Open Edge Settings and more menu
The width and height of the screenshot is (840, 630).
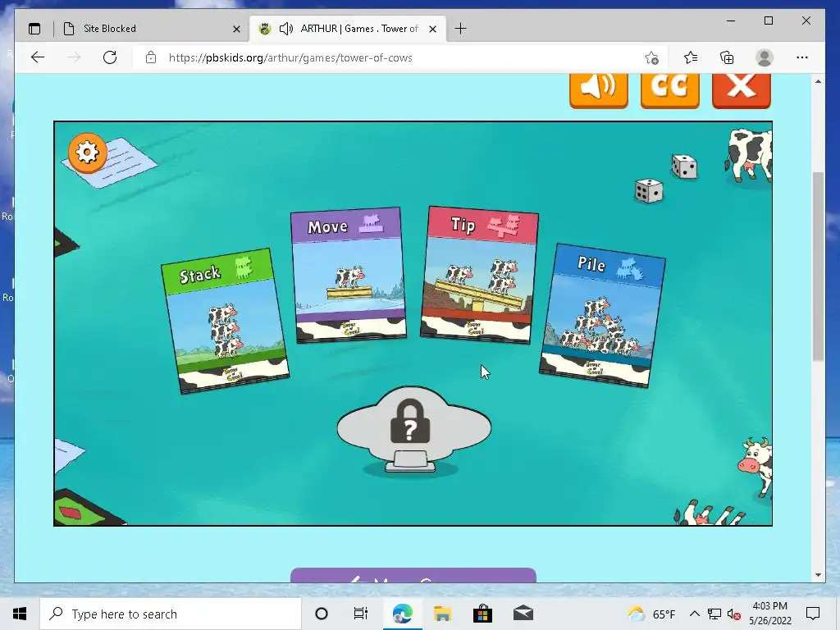click(802, 57)
